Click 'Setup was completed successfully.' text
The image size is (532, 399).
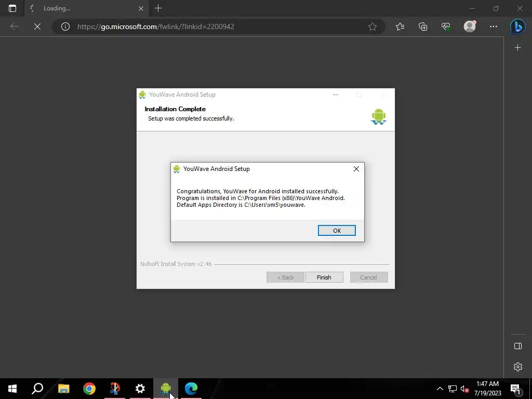point(191,118)
